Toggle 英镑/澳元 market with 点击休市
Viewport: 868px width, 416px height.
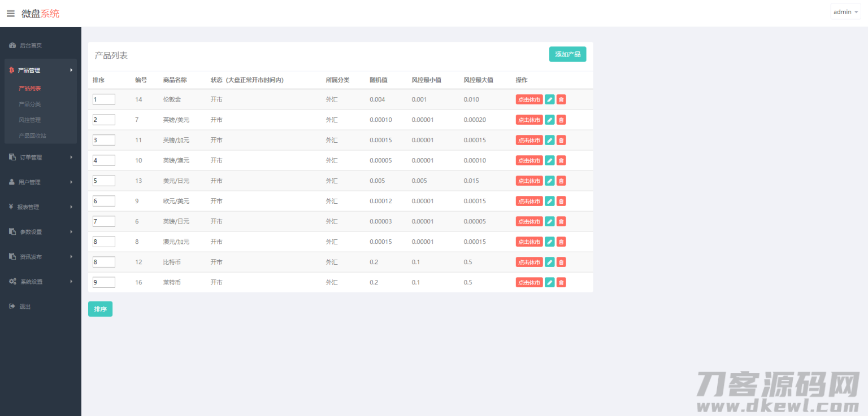pos(529,160)
